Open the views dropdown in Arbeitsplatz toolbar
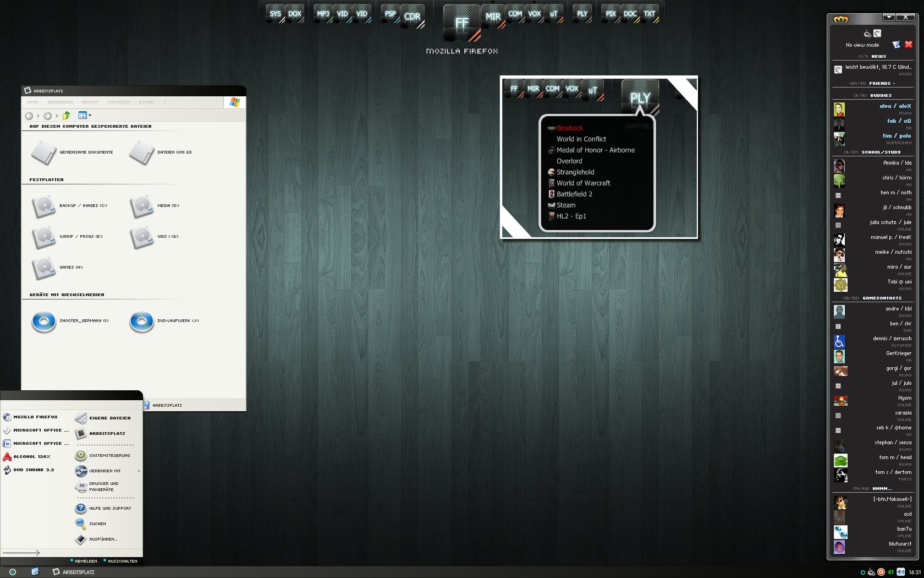Screen dimensions: 924x578 85,116
